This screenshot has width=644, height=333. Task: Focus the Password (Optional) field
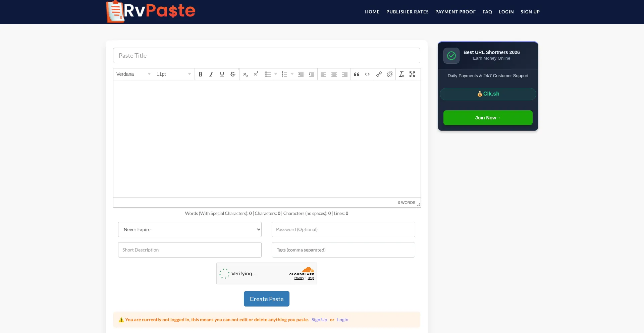pos(343,229)
